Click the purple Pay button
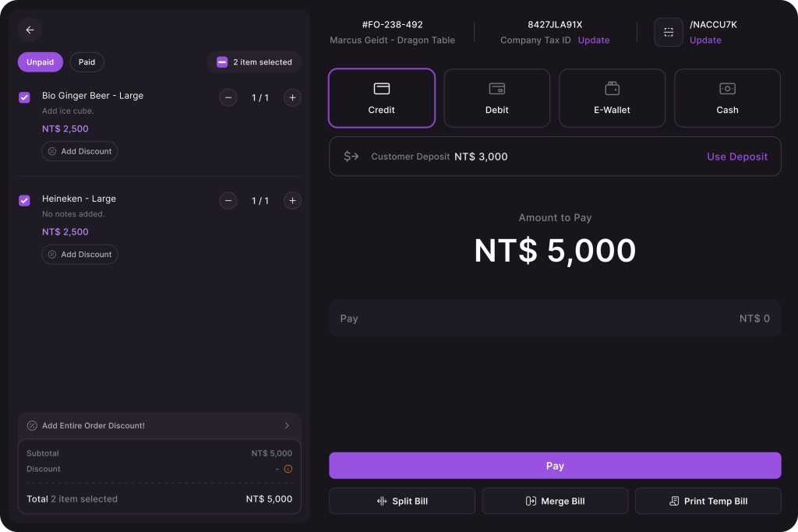 pos(555,466)
